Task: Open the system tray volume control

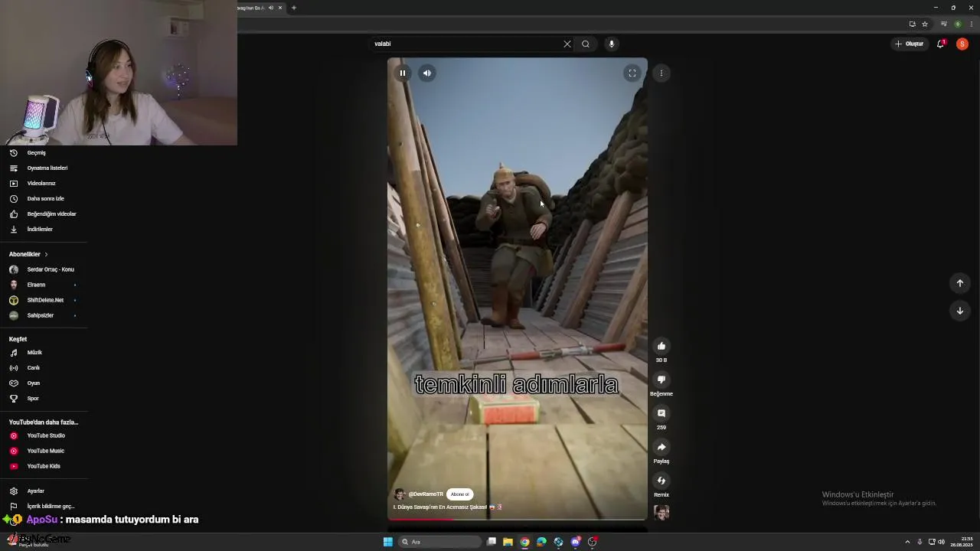Action: (941, 542)
